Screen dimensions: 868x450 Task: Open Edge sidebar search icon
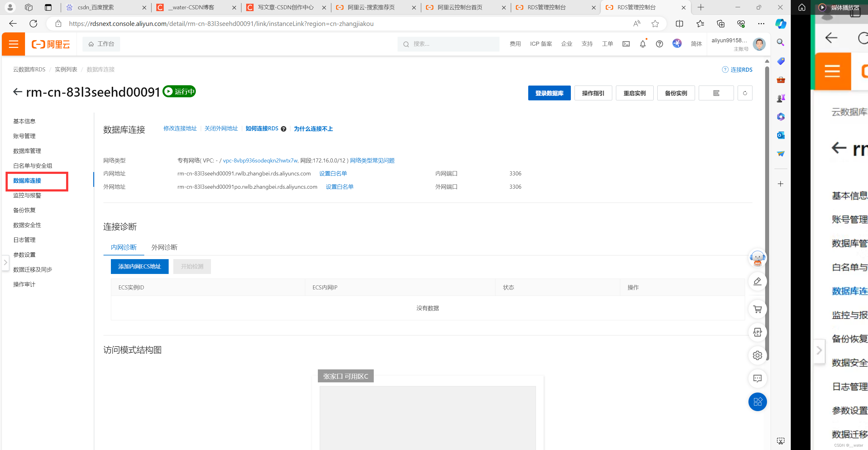point(780,42)
